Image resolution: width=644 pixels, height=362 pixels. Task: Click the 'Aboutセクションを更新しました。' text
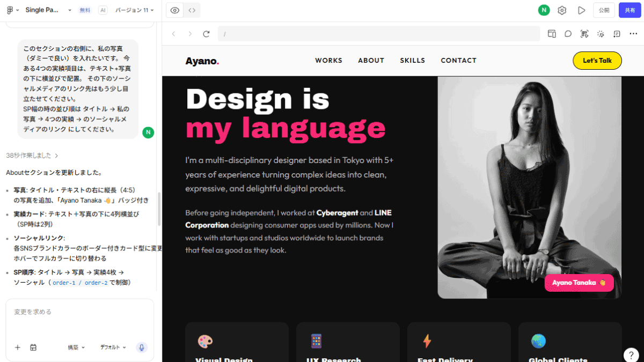pos(54,173)
